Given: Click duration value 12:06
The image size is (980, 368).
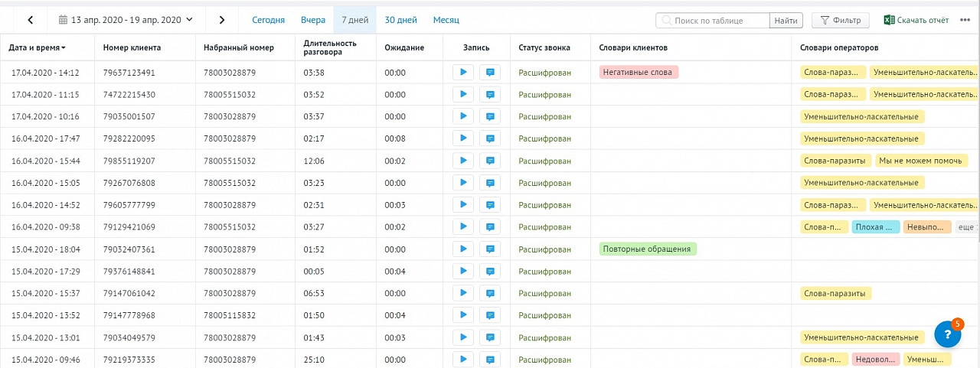Looking at the screenshot, I should pos(314,161).
